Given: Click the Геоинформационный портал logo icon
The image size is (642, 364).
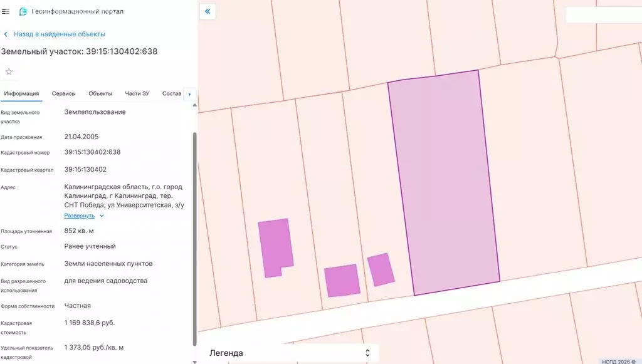Looking at the screenshot, I should [23, 11].
